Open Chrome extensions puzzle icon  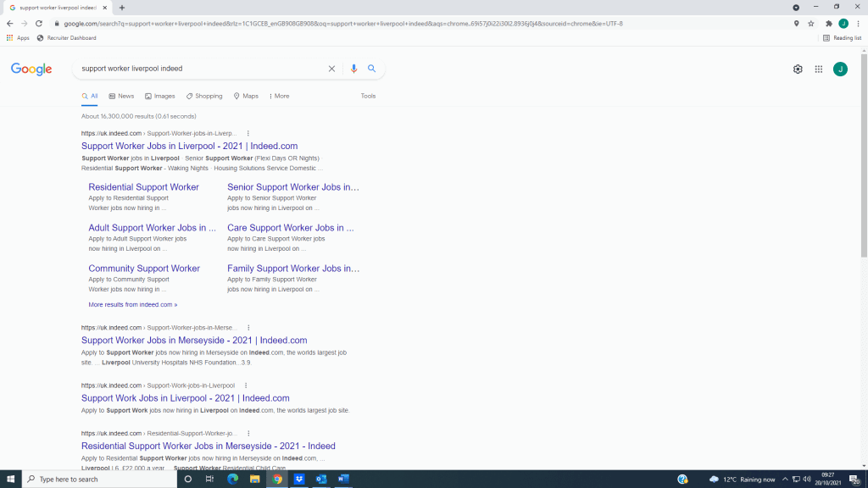[829, 24]
